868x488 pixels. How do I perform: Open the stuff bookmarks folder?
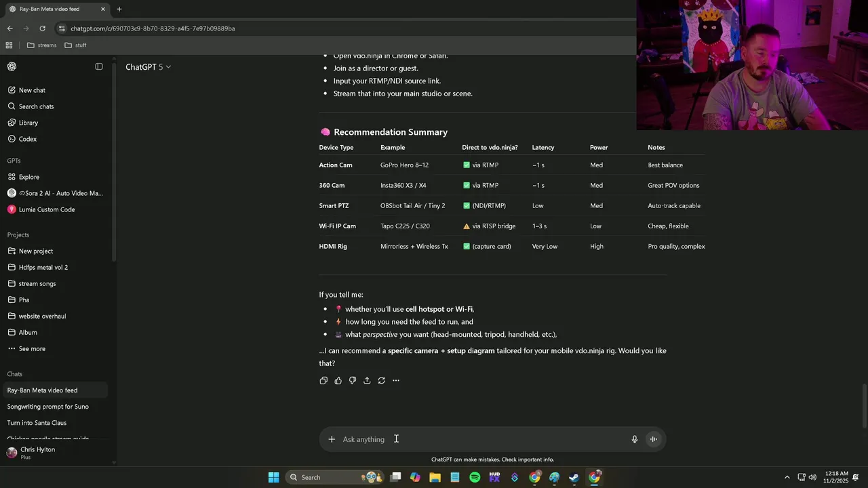point(75,45)
